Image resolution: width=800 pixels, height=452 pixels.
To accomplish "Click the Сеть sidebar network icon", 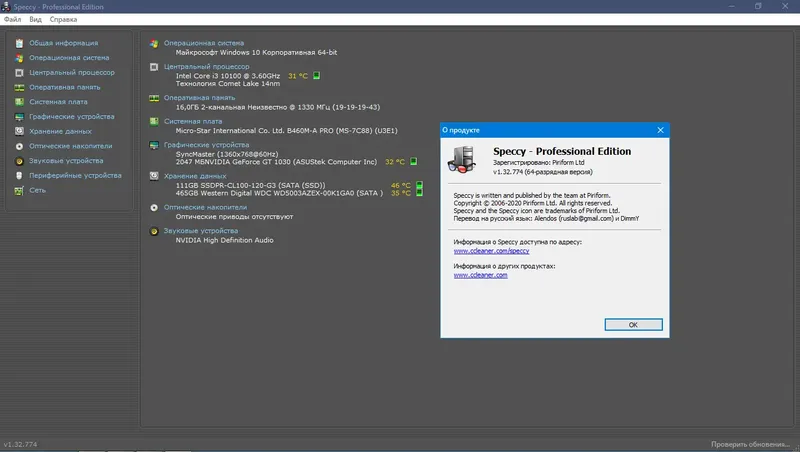I will tap(19, 190).
